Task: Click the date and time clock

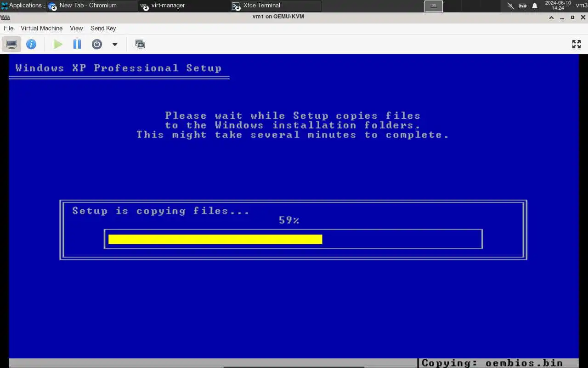Action: point(558,6)
